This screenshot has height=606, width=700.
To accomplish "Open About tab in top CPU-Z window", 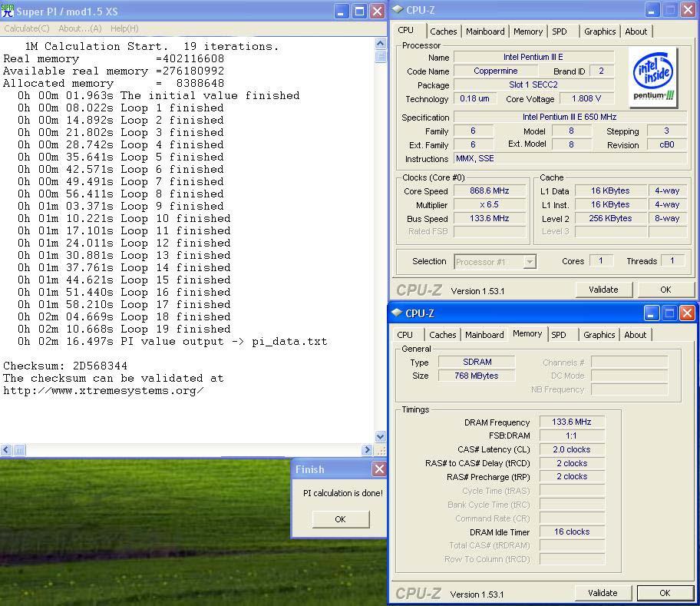I will tap(636, 31).
